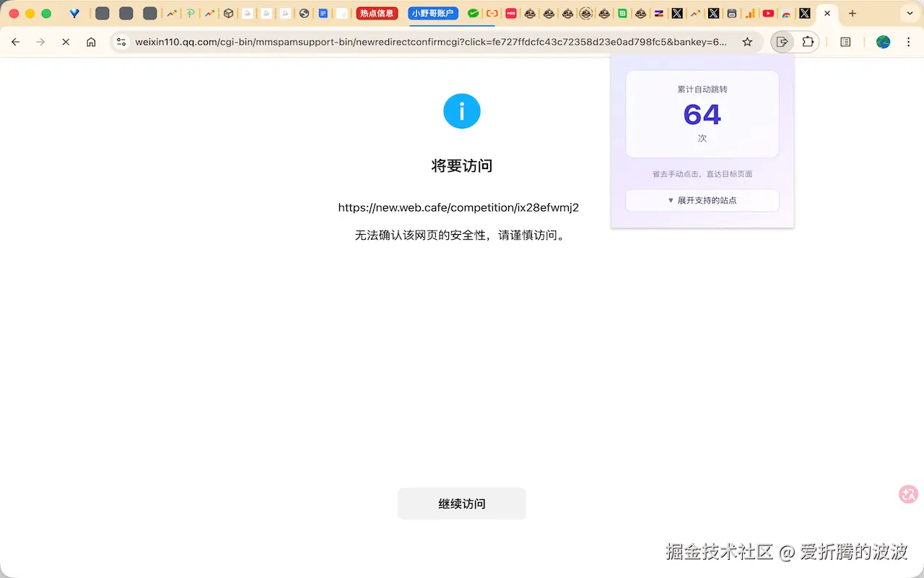Open the YouTube extension icon

tap(769, 13)
